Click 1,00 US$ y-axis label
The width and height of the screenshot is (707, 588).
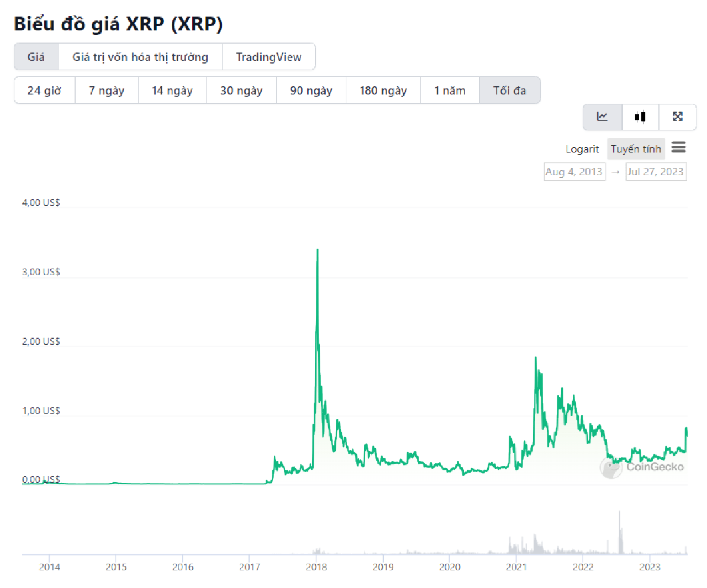tap(41, 411)
